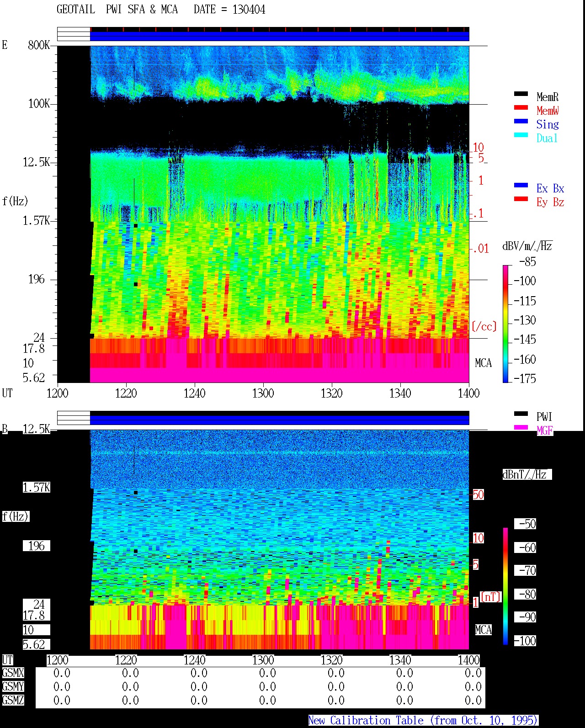Click the red MemW legend swatch
Screen dimensions: 585x728
[x=521, y=108]
